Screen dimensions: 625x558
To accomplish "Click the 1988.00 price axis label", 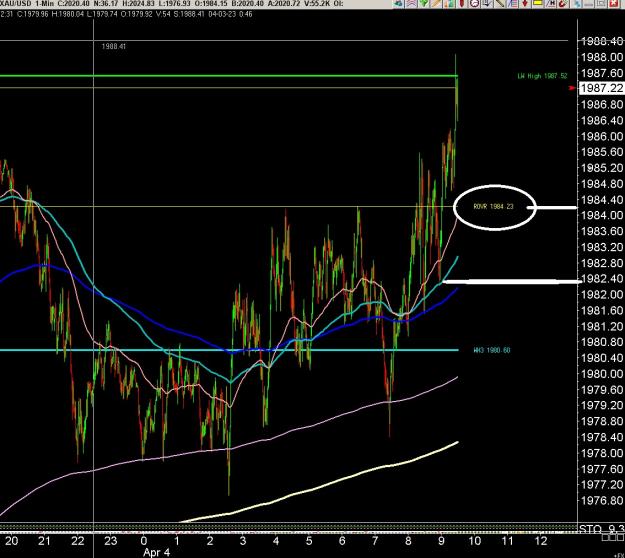I will tap(602, 57).
